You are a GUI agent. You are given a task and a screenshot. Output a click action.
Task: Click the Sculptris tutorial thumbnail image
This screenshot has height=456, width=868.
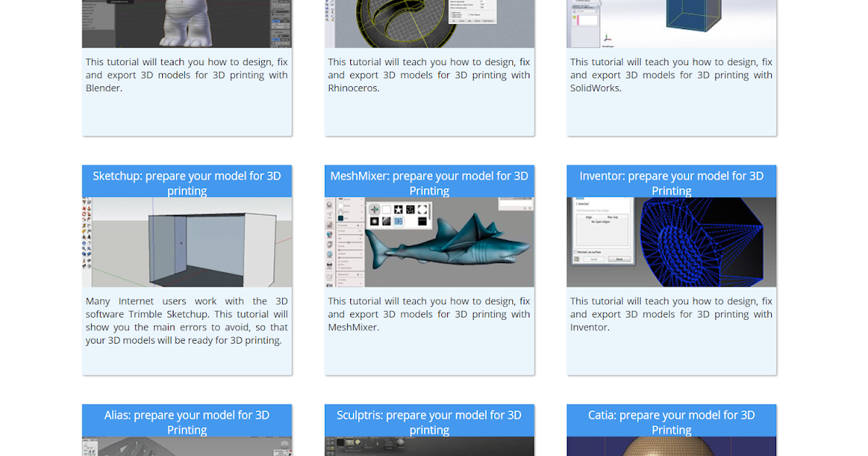click(x=429, y=446)
